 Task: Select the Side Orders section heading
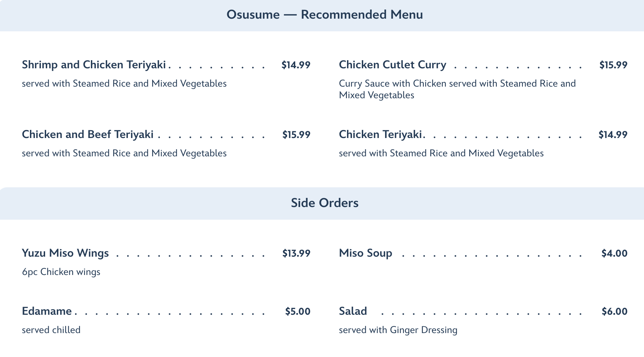click(324, 203)
